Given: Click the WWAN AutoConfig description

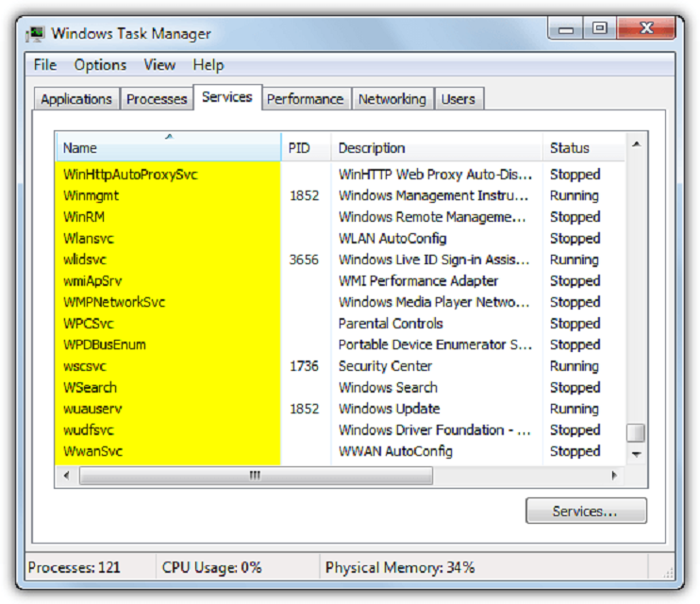Looking at the screenshot, I should [x=395, y=452].
